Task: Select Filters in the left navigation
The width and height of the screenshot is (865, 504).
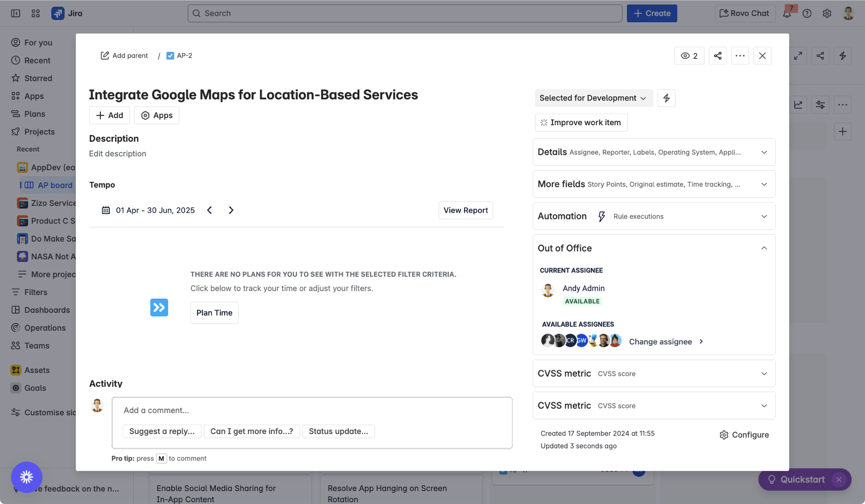Action: pyautogui.click(x=35, y=292)
